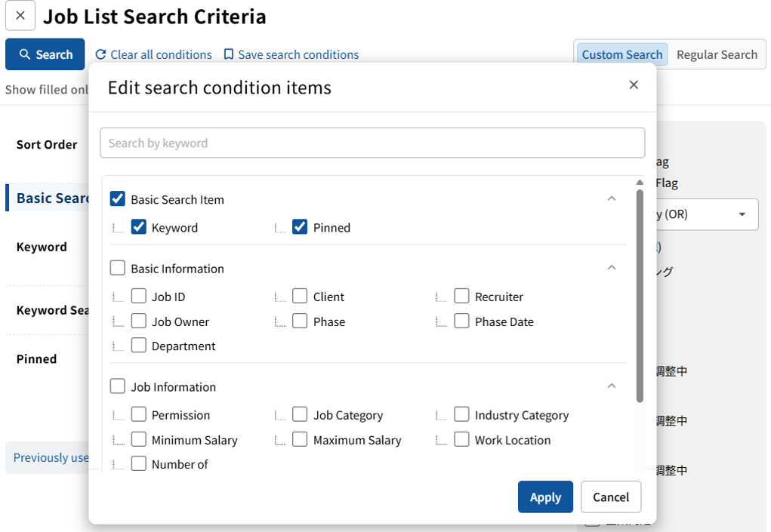
Task: Check the Work Location checkbox
Action: (x=461, y=439)
